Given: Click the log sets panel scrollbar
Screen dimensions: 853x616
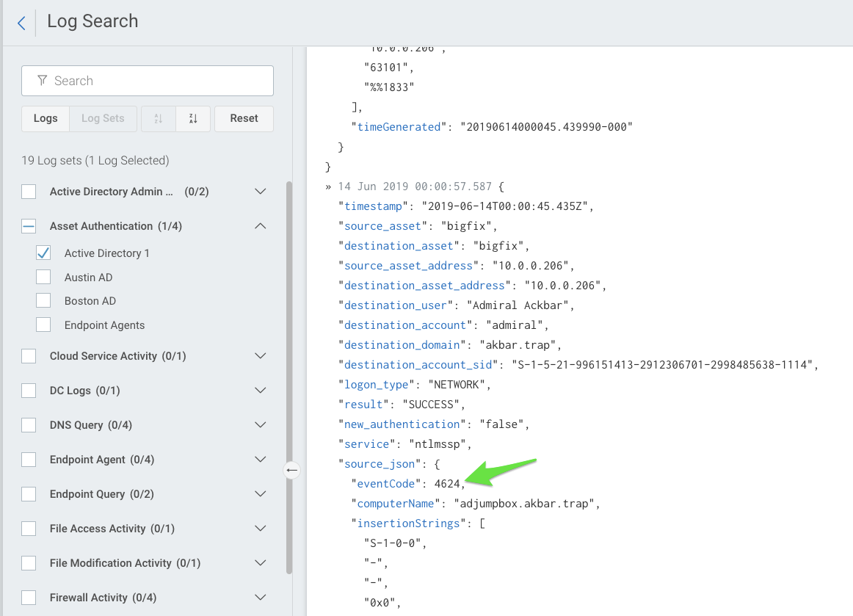Looking at the screenshot, I should point(288,367).
